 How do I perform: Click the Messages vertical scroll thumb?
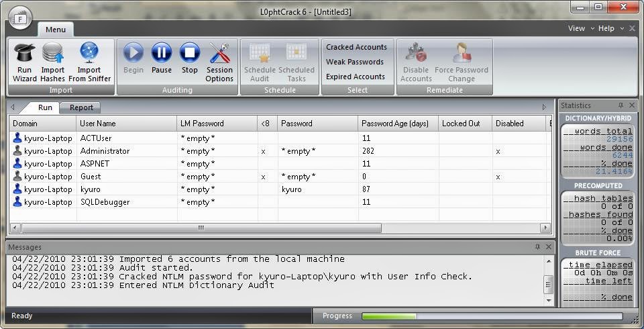click(x=549, y=285)
